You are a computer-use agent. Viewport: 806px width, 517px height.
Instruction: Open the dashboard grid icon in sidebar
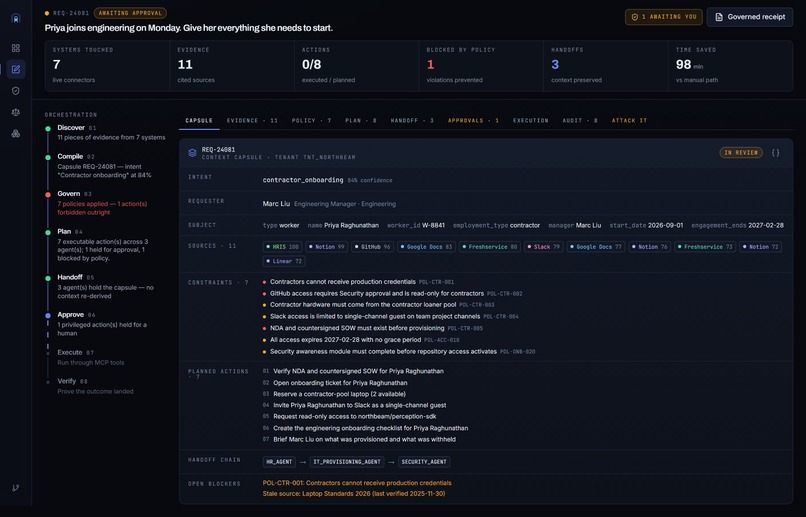pos(16,48)
